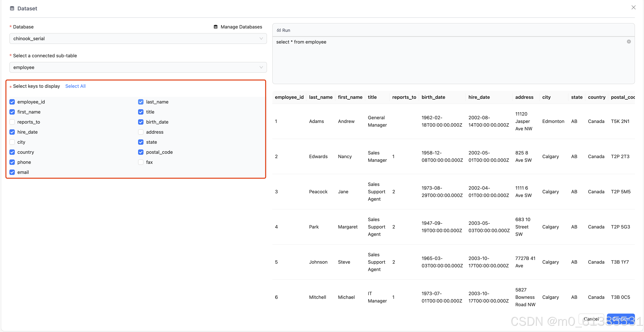The height and width of the screenshot is (332, 644).
Task: Click the employee_id column header
Action: [x=289, y=97]
